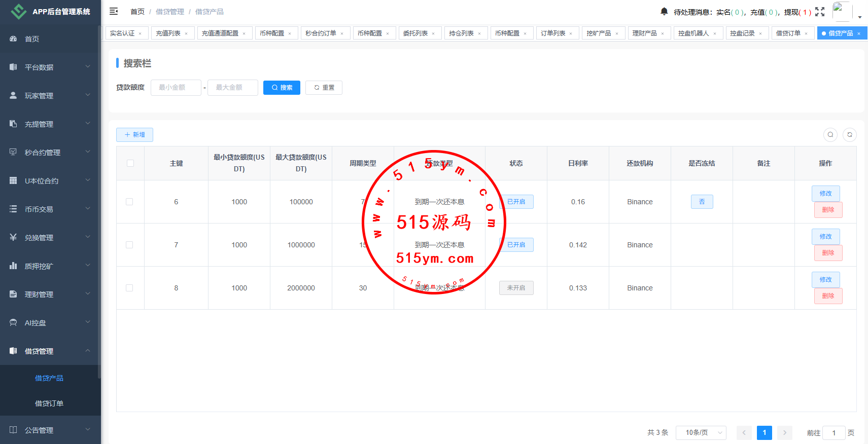Close the 借贷产品 tab using its x
Image resolution: width=868 pixels, height=444 pixels.
click(859, 34)
